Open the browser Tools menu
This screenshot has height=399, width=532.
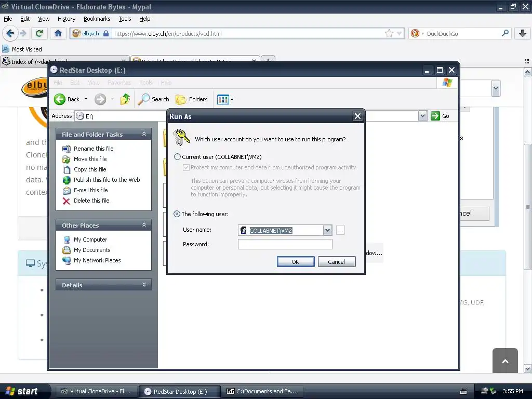pos(125,19)
